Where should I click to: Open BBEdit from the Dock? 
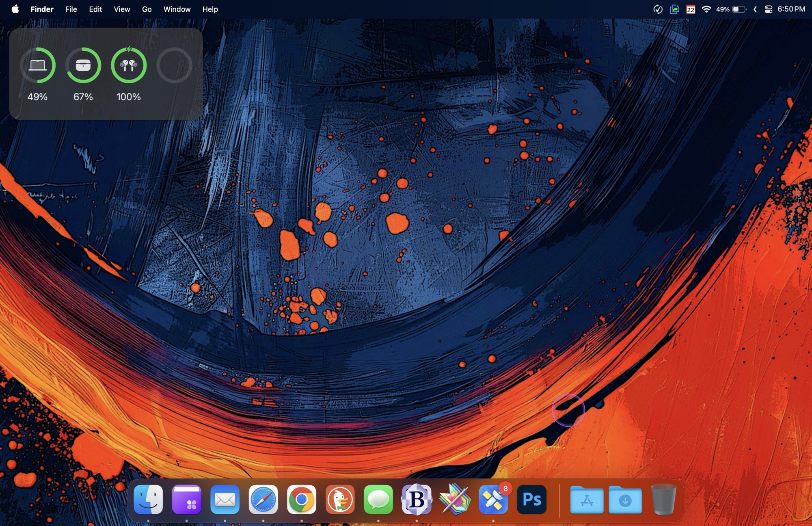pyautogui.click(x=417, y=499)
